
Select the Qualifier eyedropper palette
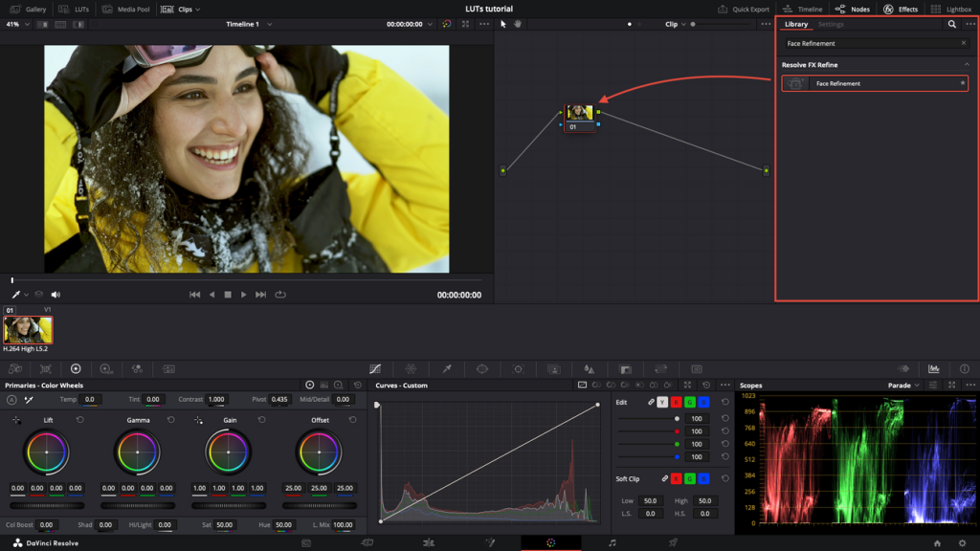446,368
